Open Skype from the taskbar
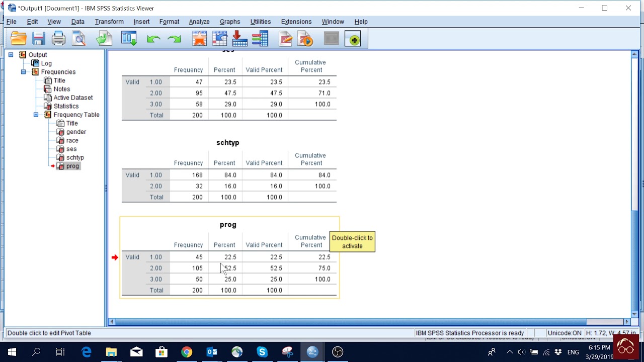The image size is (644, 362). tap(262, 352)
